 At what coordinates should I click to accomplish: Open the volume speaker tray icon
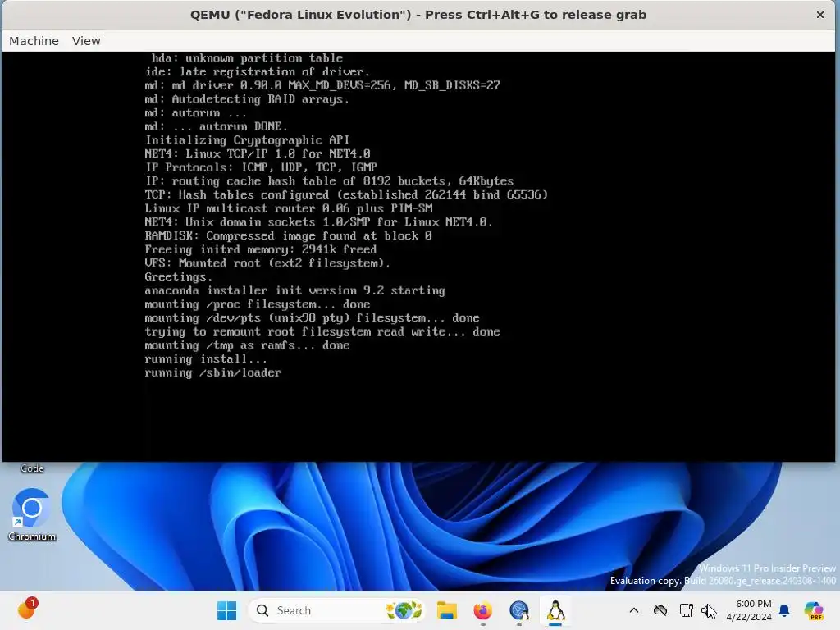(710, 610)
